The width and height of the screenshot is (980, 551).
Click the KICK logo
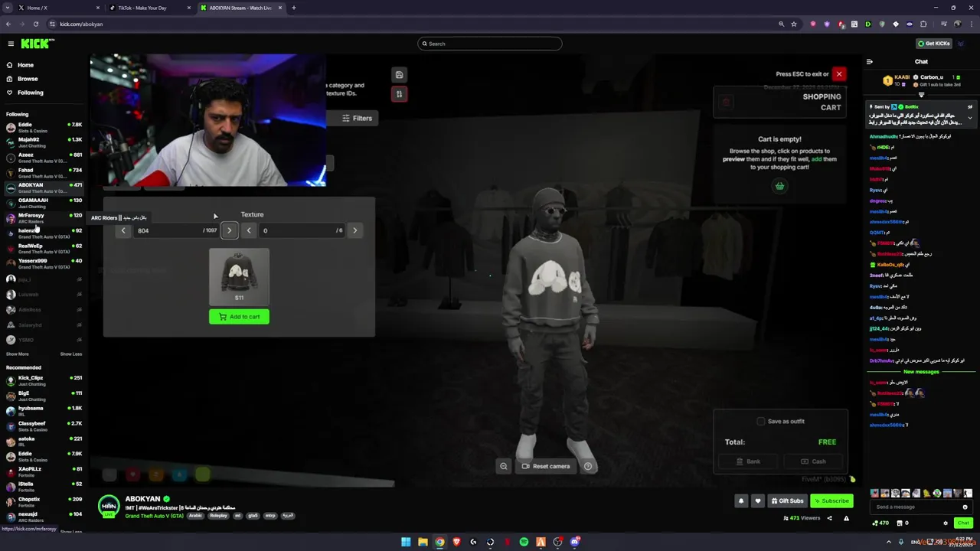coord(37,44)
